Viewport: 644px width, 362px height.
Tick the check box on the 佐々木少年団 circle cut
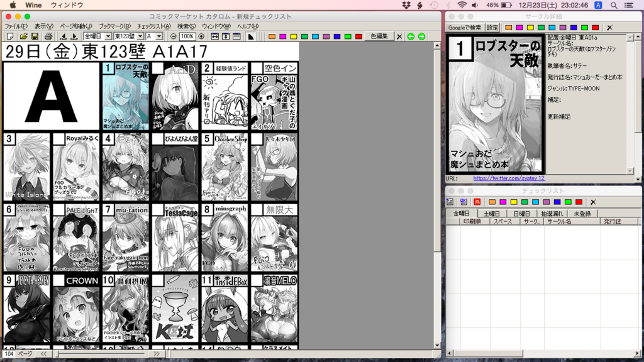(257, 139)
